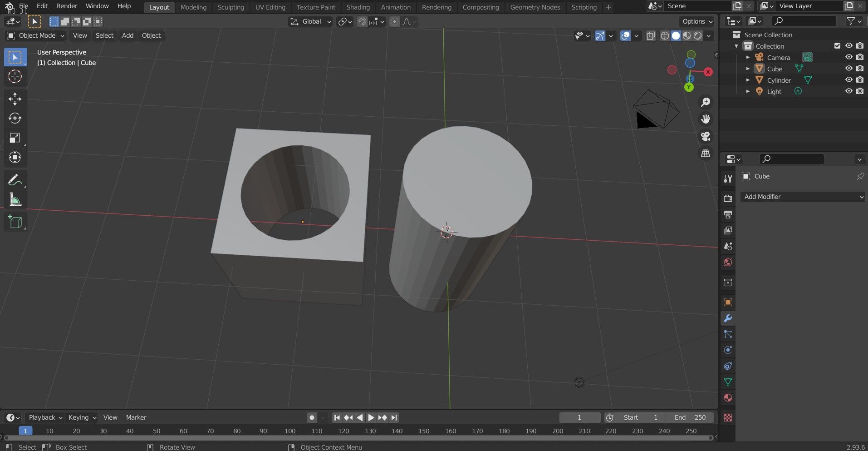Open the Global transform orientation dropdown

tap(310, 21)
